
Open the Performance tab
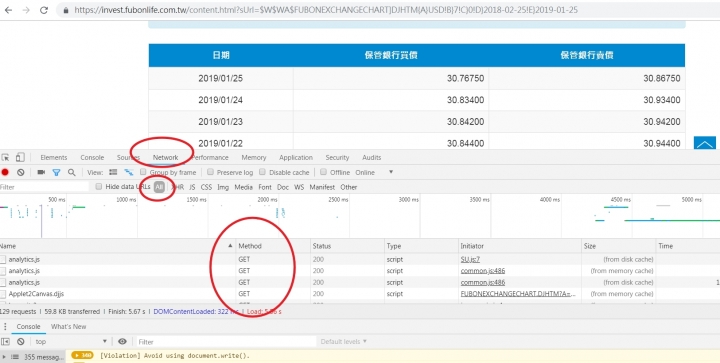(x=210, y=157)
